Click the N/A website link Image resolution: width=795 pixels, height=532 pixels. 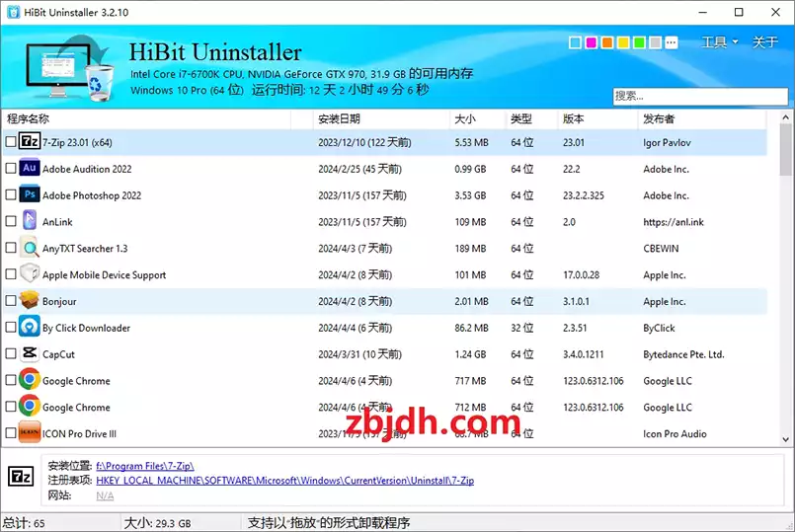tap(105, 495)
